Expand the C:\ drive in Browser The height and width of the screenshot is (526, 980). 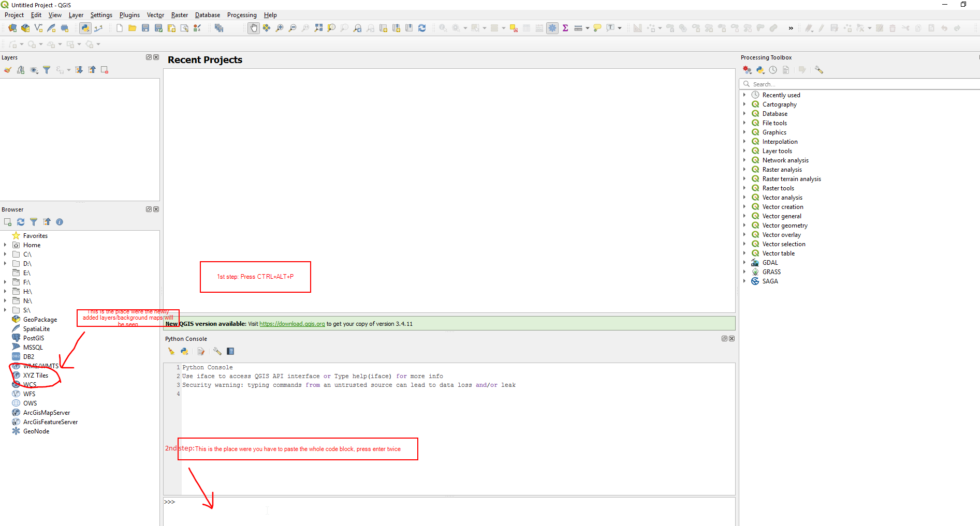coord(5,254)
